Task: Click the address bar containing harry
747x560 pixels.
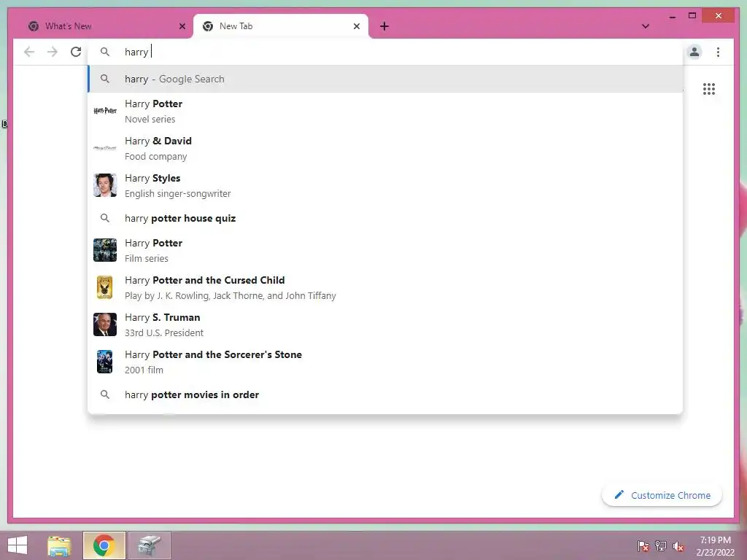Action: tap(385, 52)
